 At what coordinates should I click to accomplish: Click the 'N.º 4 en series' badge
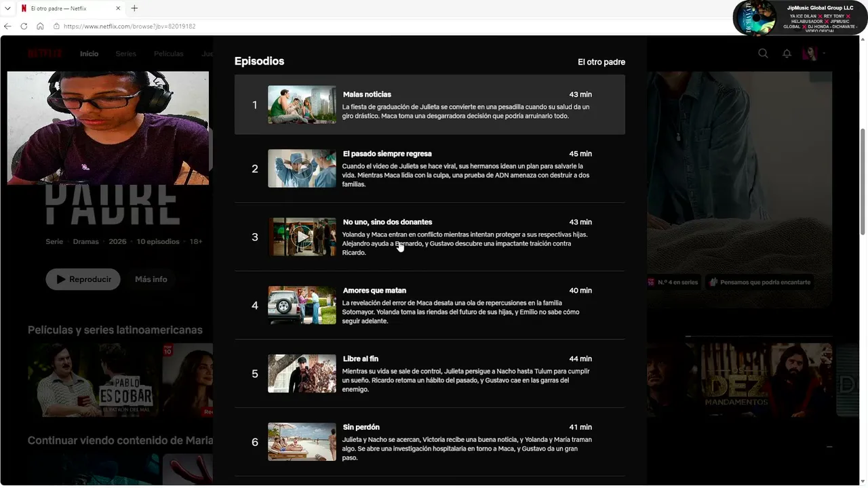point(673,283)
